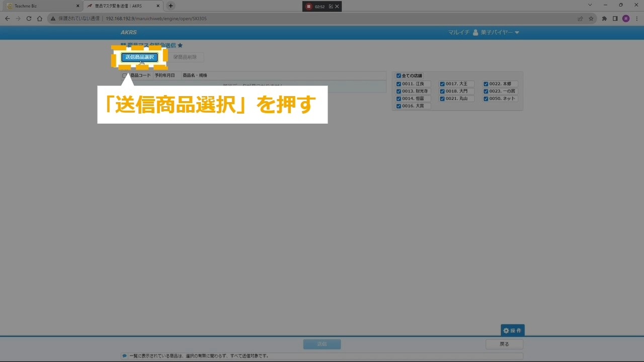The height and width of the screenshot is (362, 644).
Task: Go to the browser home page
Action: coord(40,19)
